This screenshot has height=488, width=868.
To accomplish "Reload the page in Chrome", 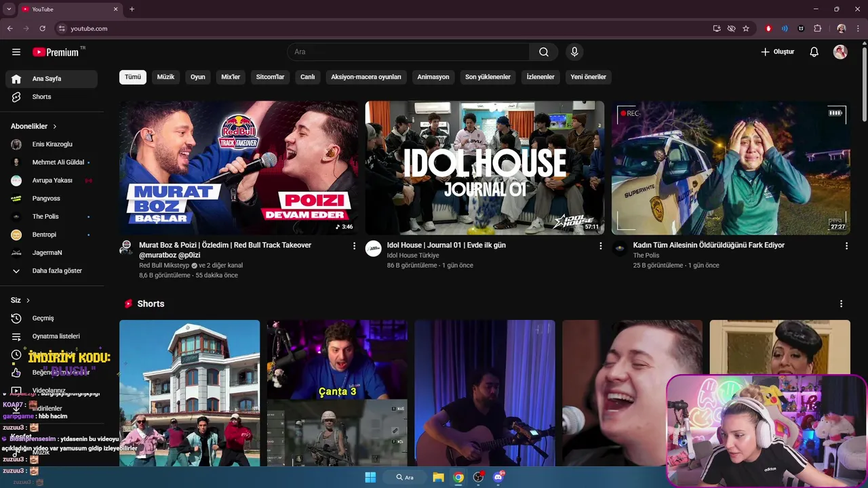I will tap(42, 28).
